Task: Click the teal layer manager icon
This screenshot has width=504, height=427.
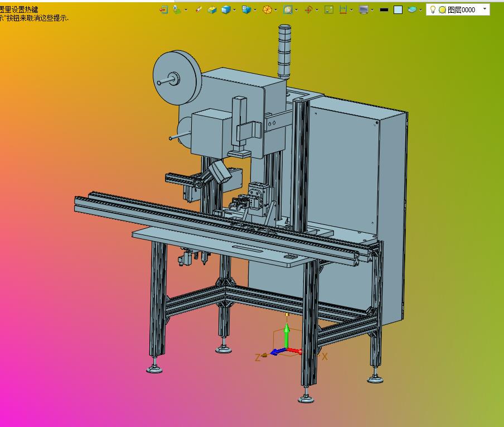Action: tap(412, 10)
